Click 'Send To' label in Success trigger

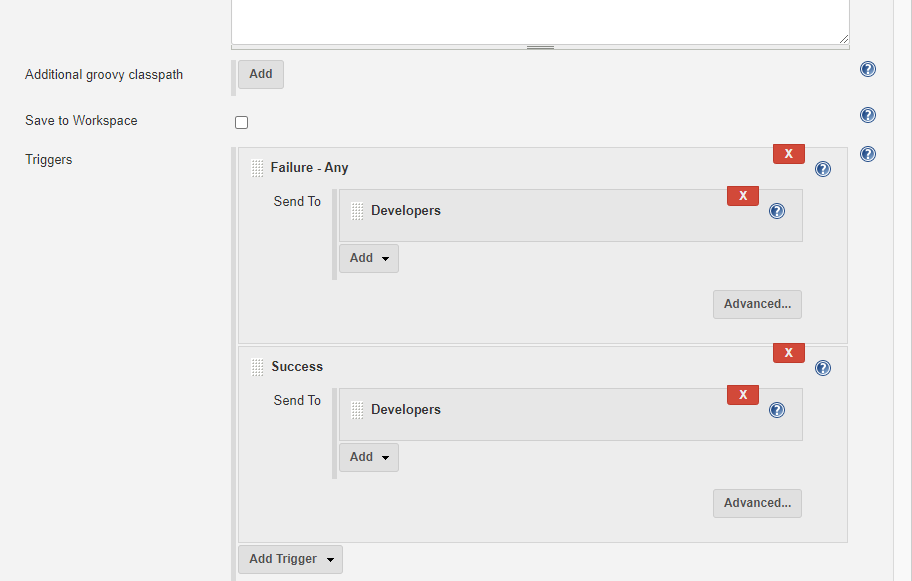(297, 401)
